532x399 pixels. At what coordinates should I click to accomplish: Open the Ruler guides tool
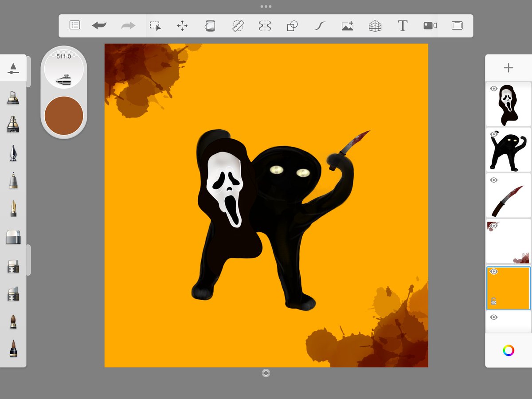click(238, 26)
